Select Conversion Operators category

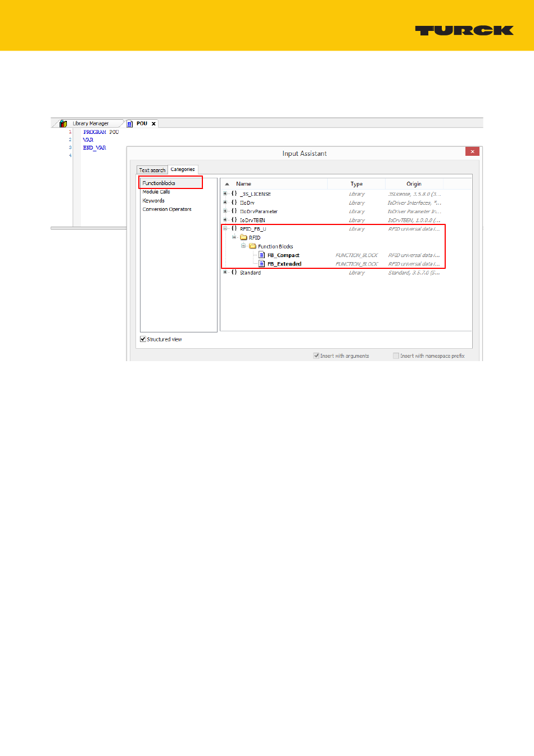[167, 209]
